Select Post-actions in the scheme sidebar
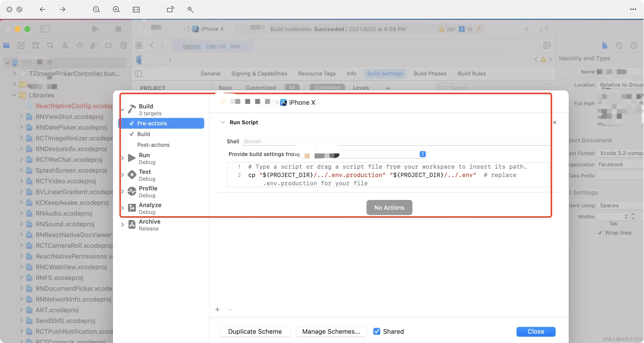The width and height of the screenshot is (644, 343). pos(153,145)
